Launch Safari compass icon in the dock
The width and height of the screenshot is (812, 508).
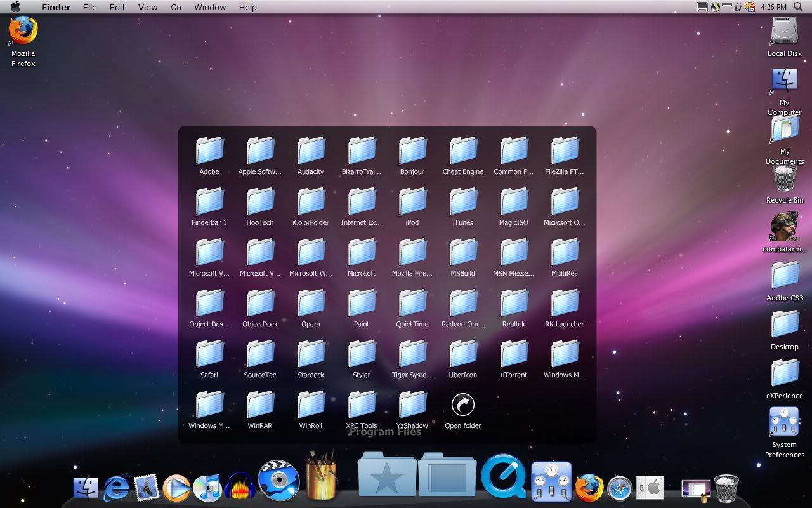point(620,488)
